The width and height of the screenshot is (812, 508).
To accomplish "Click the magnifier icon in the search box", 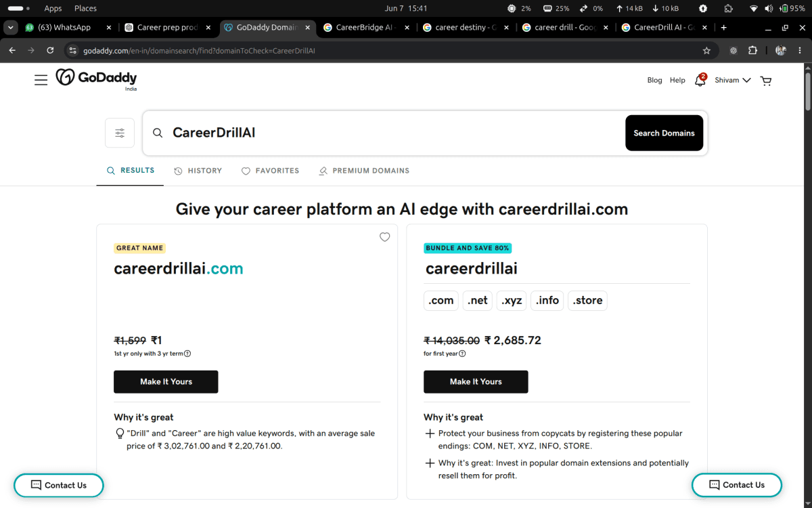I will click(158, 133).
